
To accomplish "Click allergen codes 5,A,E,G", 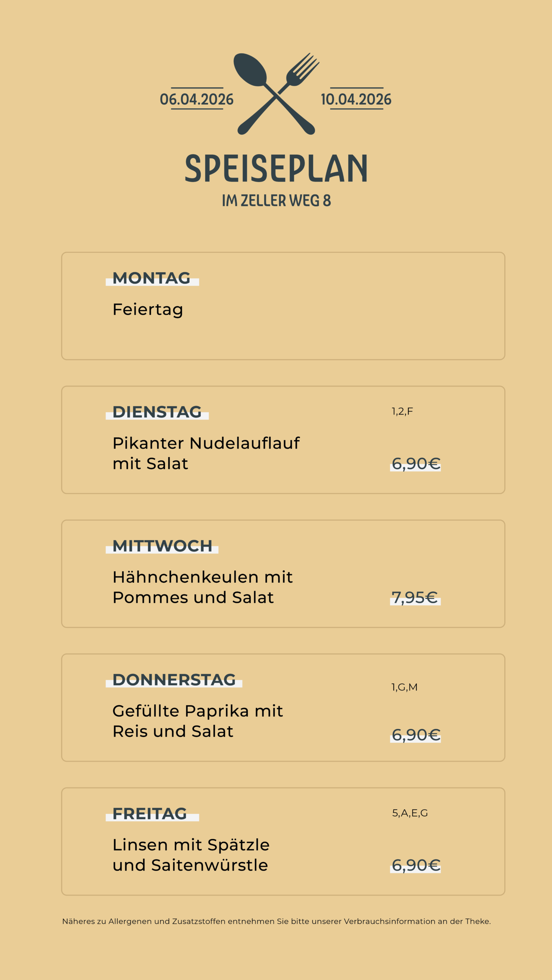I will [410, 813].
